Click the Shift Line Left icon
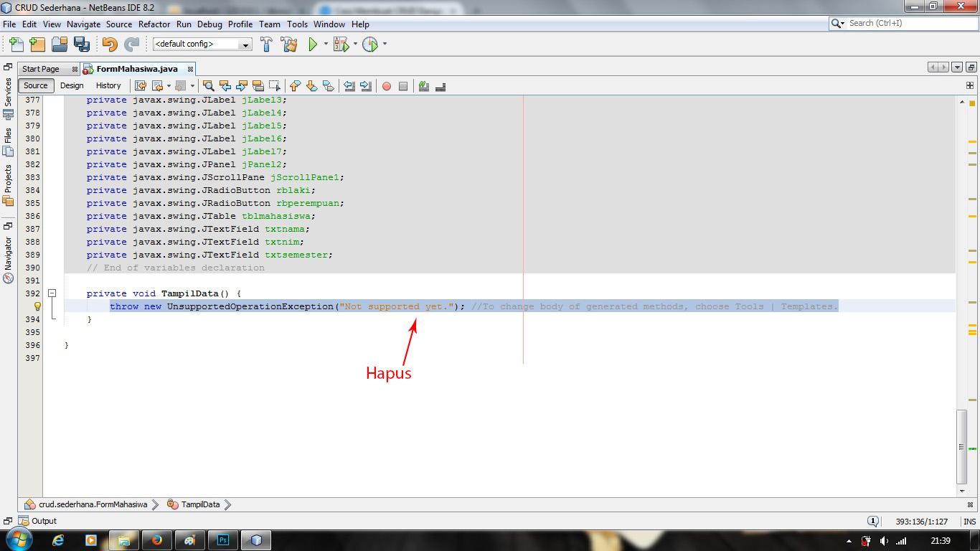Image resolution: width=980 pixels, height=551 pixels. 349,86
